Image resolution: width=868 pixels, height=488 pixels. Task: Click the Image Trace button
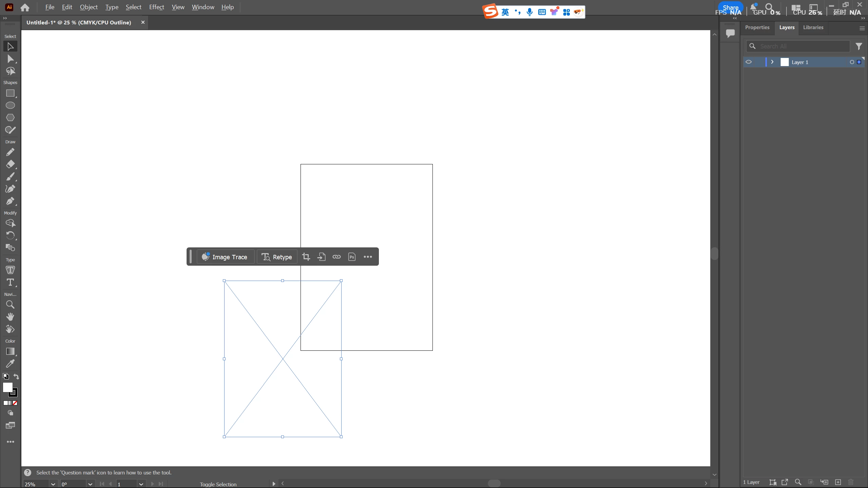(225, 257)
